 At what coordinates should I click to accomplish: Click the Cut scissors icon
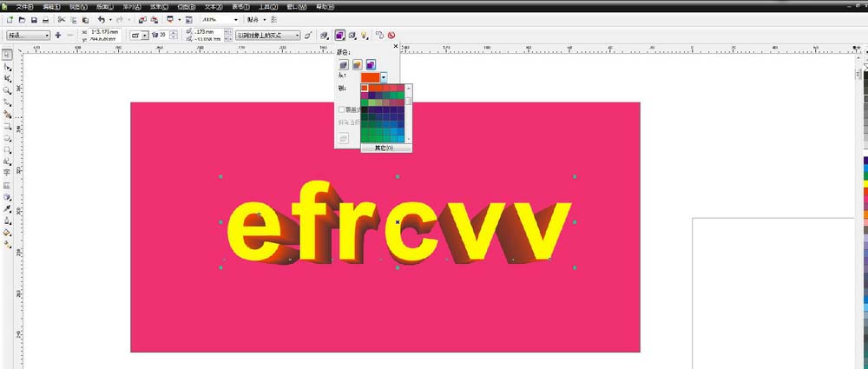coord(62,19)
